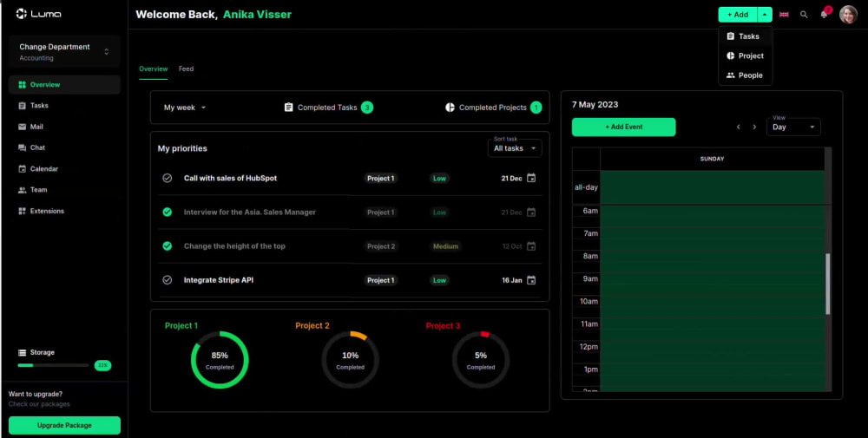The height and width of the screenshot is (438, 868).
Task: Open calendar icon for 21 Dec HubSpot task
Action: point(531,178)
